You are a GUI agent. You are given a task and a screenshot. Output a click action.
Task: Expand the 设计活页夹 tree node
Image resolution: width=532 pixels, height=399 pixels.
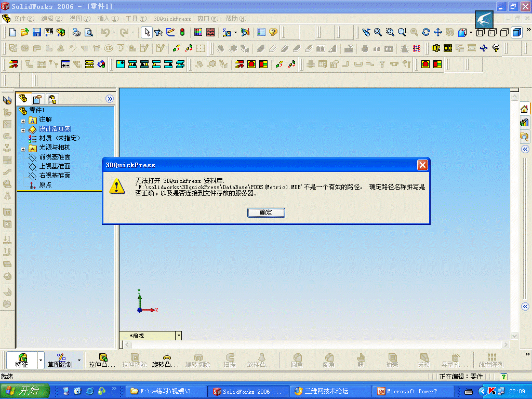click(x=23, y=130)
